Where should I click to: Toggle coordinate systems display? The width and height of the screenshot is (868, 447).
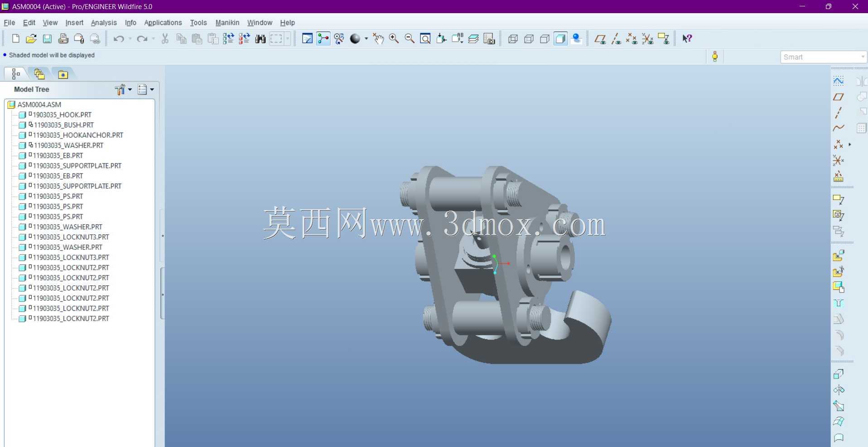click(648, 39)
